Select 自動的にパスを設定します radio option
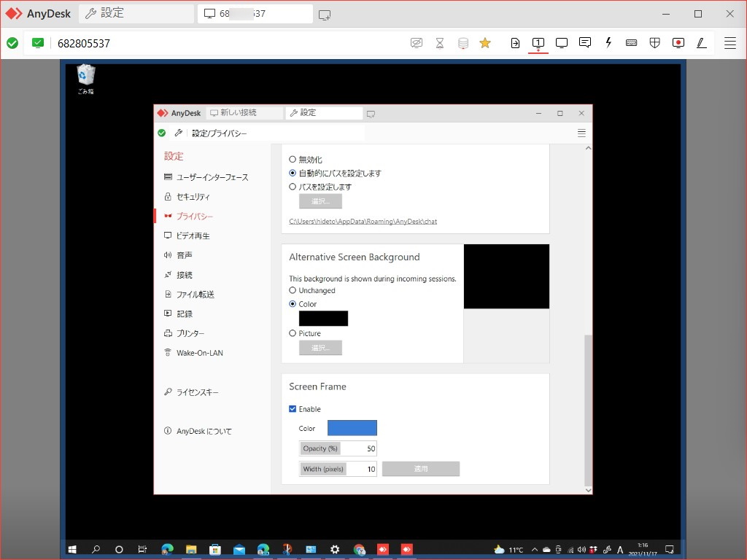 pos(335,173)
